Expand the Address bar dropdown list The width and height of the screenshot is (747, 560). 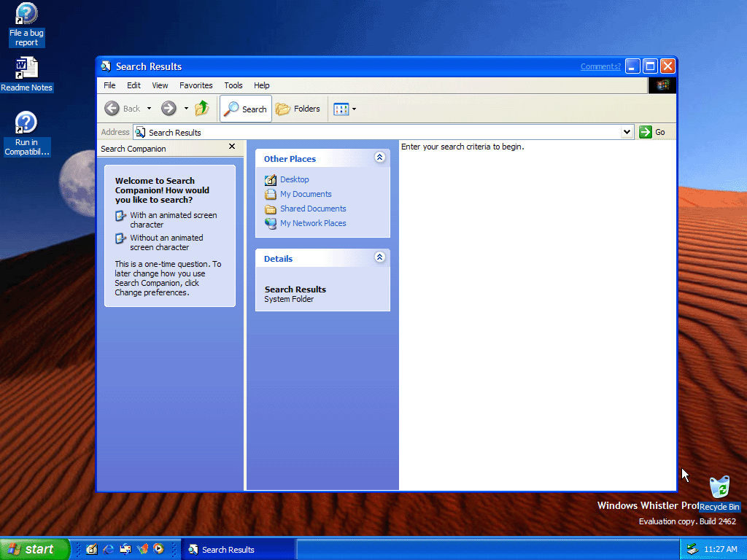tap(627, 132)
